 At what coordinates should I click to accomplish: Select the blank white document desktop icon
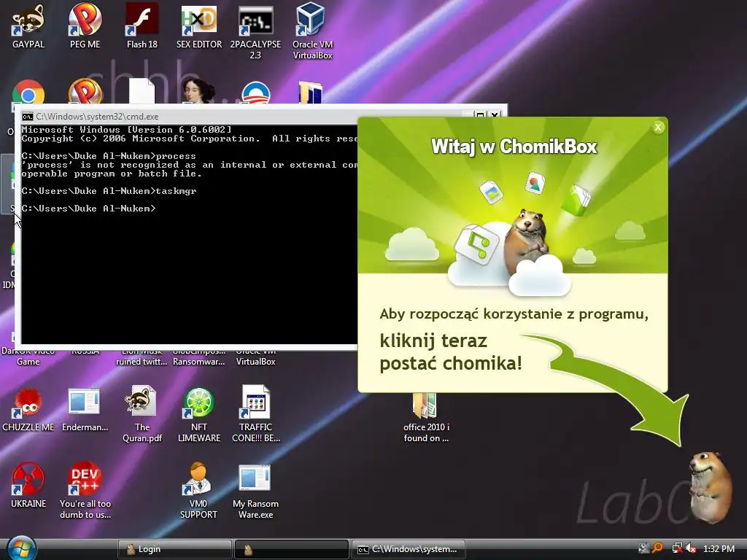tap(142, 91)
